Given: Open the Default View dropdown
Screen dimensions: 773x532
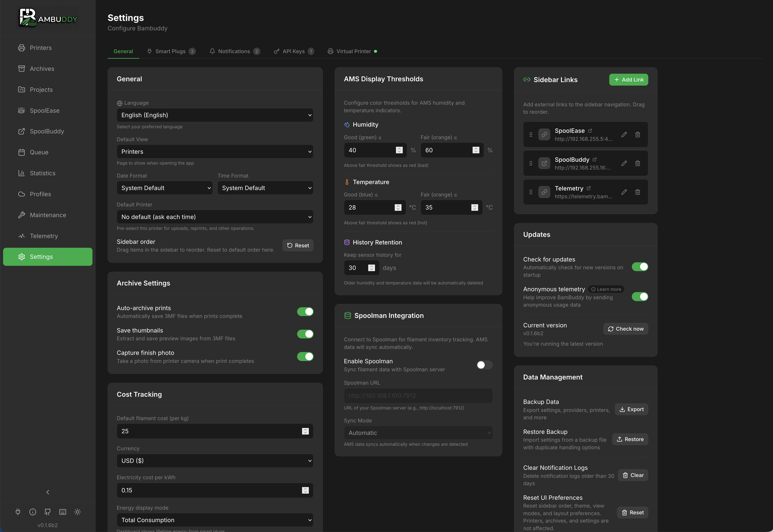Looking at the screenshot, I should tap(215, 152).
